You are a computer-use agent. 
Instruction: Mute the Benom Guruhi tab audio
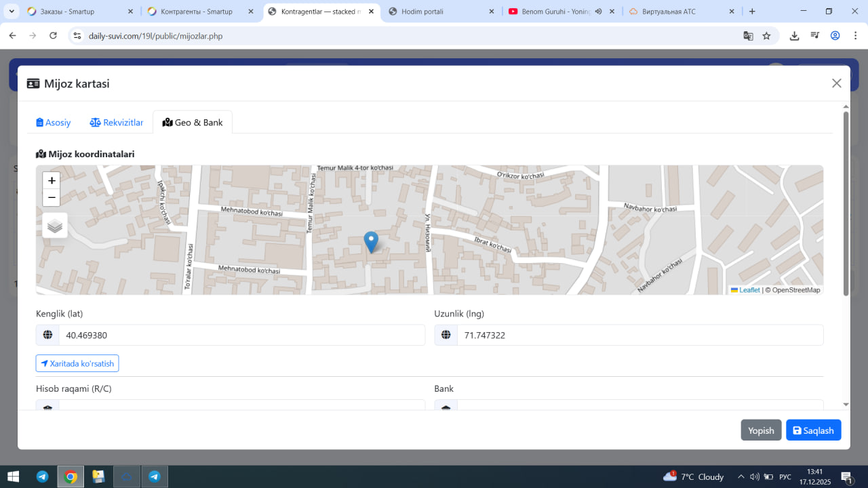(598, 12)
